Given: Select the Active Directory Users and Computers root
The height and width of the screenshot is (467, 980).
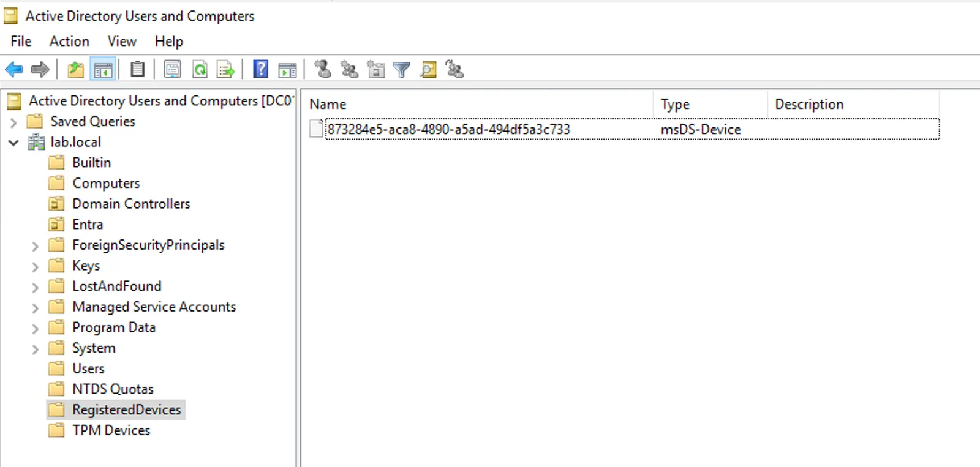Looking at the screenshot, I should (x=161, y=101).
